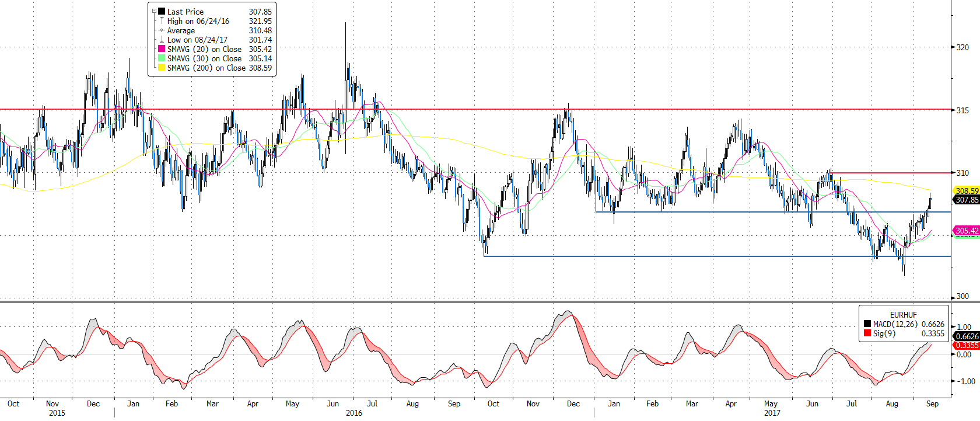This screenshot has width=980, height=421.
Task: Click the 315 price axis label
Action: click(x=963, y=110)
